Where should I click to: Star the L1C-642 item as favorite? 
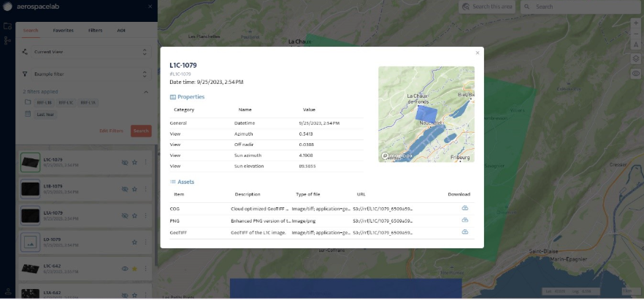click(x=134, y=269)
